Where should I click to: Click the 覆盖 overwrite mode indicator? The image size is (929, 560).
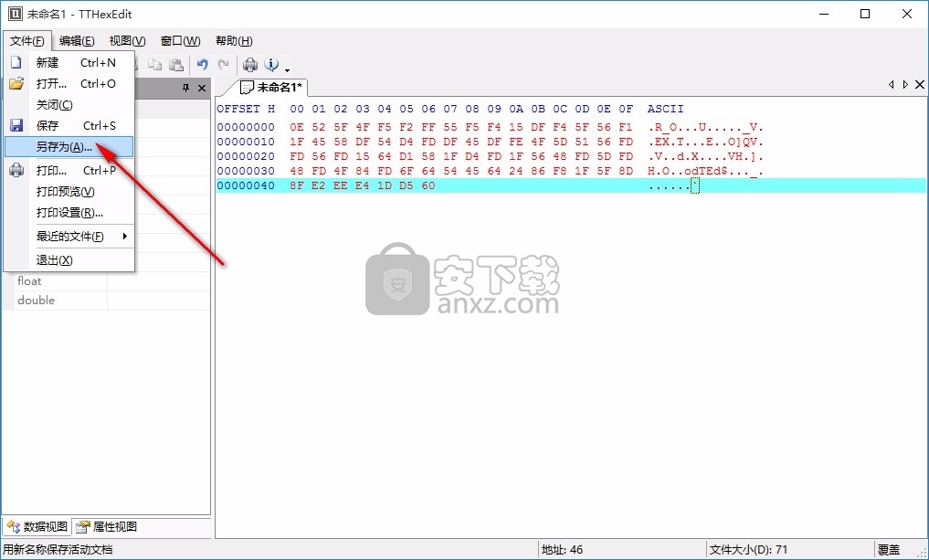890,550
